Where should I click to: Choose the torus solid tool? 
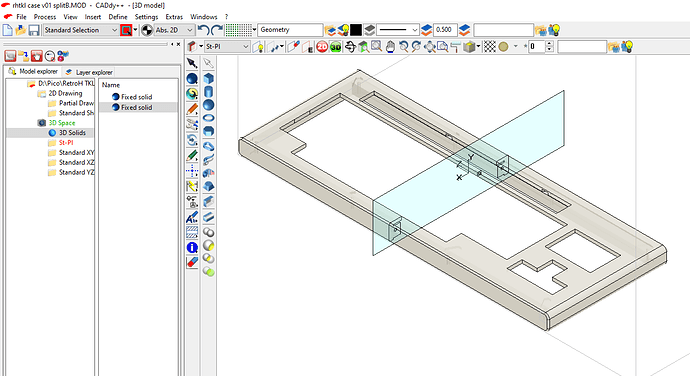pyautogui.click(x=209, y=118)
